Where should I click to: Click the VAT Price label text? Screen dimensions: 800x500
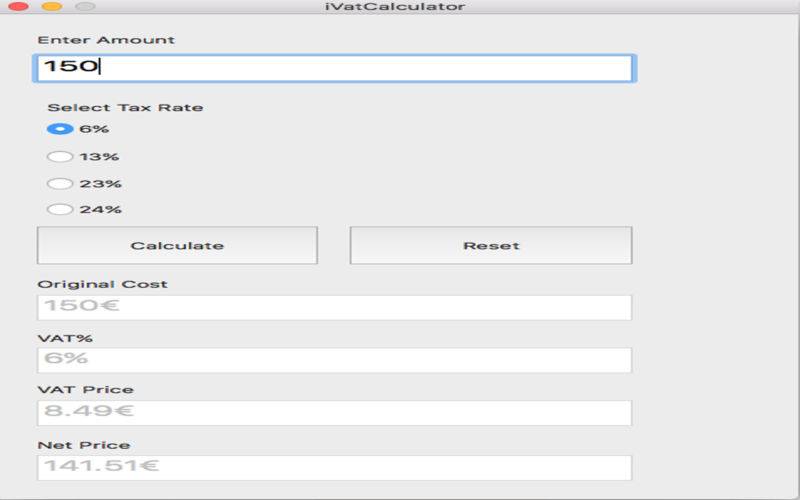85,390
